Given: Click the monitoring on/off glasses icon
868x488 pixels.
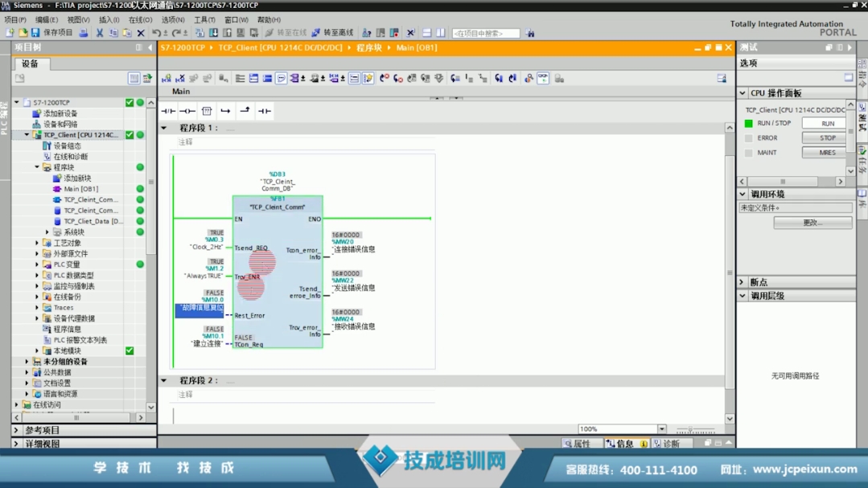Looking at the screenshot, I should pyautogui.click(x=543, y=79).
